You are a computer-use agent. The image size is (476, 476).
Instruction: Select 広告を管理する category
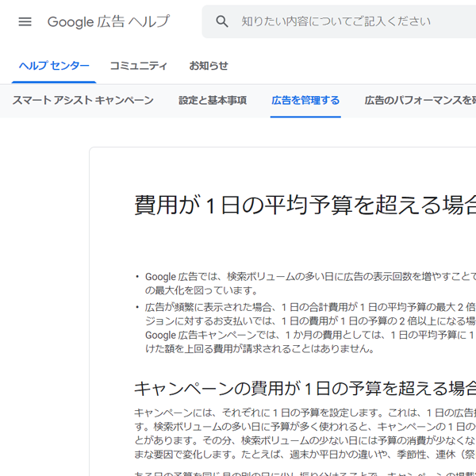pyautogui.click(x=305, y=101)
